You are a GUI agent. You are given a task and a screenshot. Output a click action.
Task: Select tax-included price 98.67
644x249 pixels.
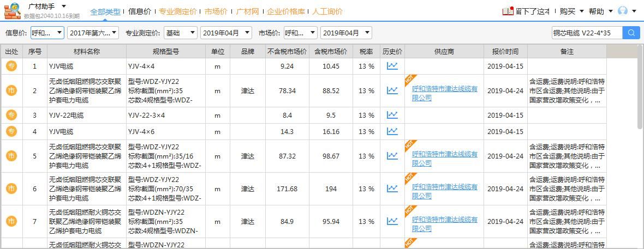[x=331, y=156]
